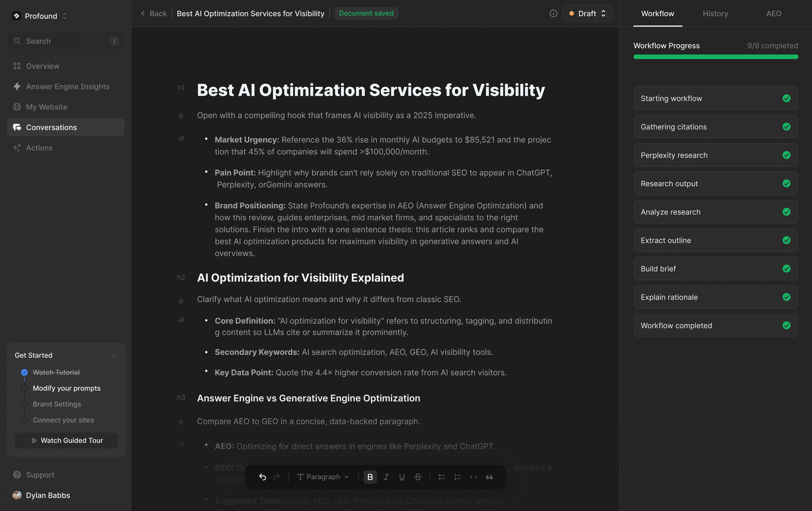
Task: Switch to the AEO tab
Action: [774, 13]
